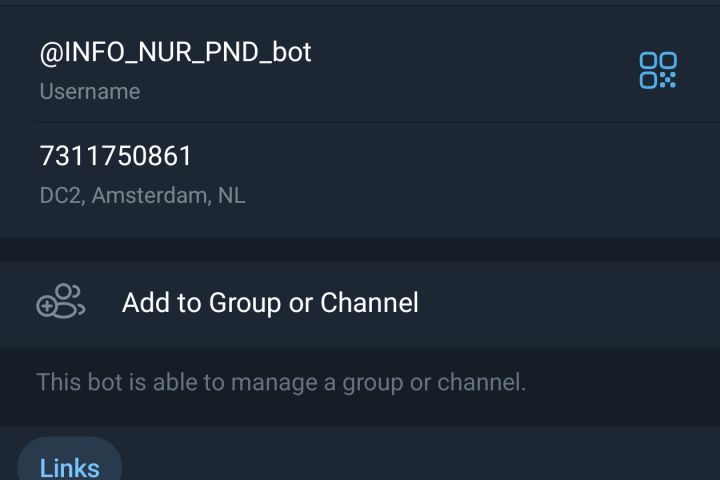
Task: Click the add-people icon beside Add to Group
Action: 60,302
